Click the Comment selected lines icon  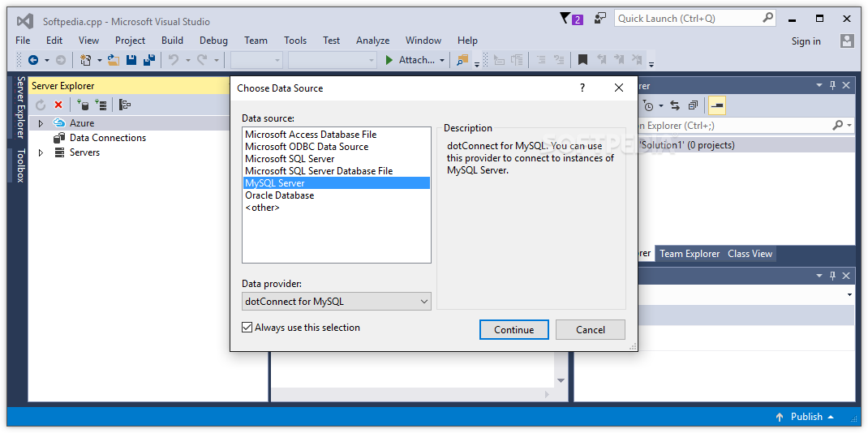click(542, 60)
